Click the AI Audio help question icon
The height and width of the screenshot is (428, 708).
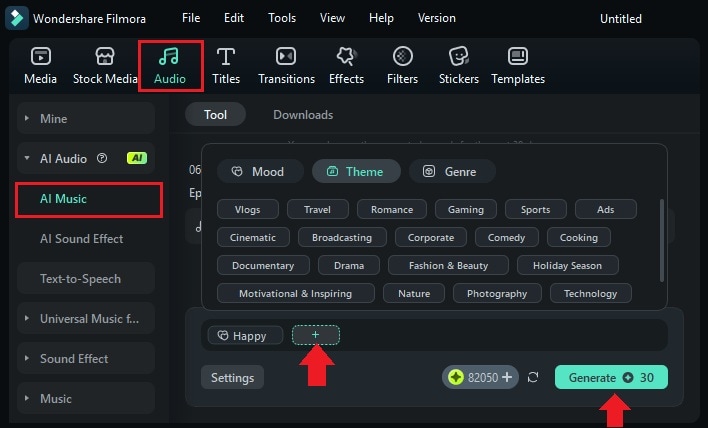click(x=102, y=158)
